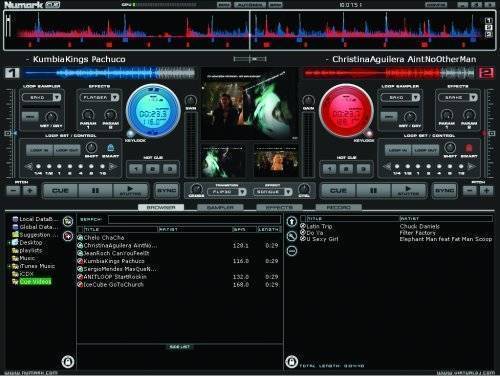
Task: Toggle Keylock on the red deck
Action: point(369,134)
